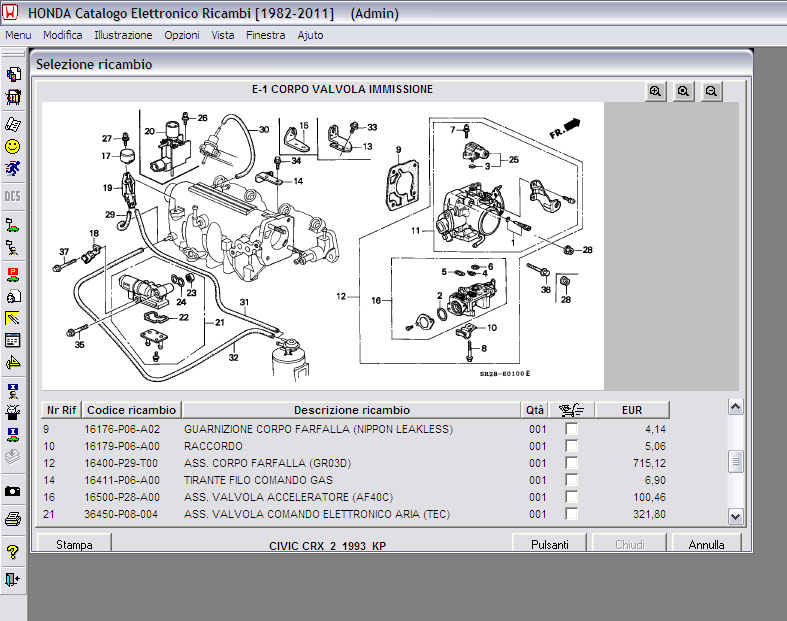787x621 pixels.
Task: Click the Pulsanti button
Action: pos(550,544)
